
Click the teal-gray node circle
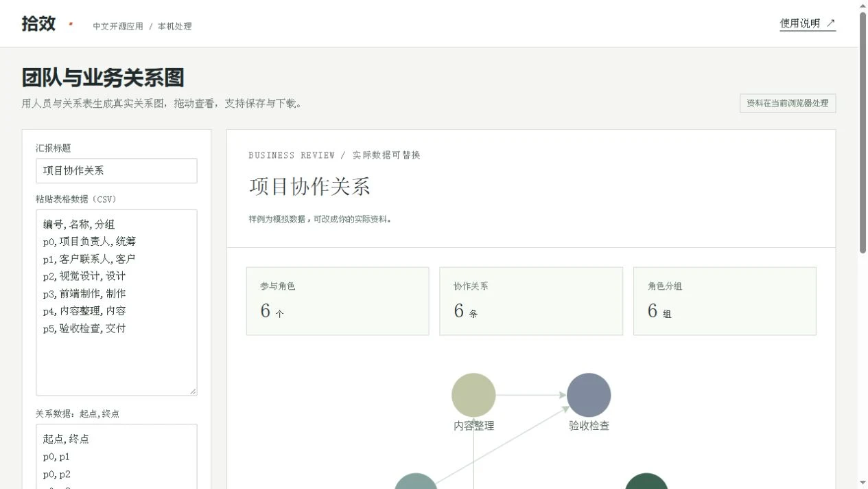416,481
